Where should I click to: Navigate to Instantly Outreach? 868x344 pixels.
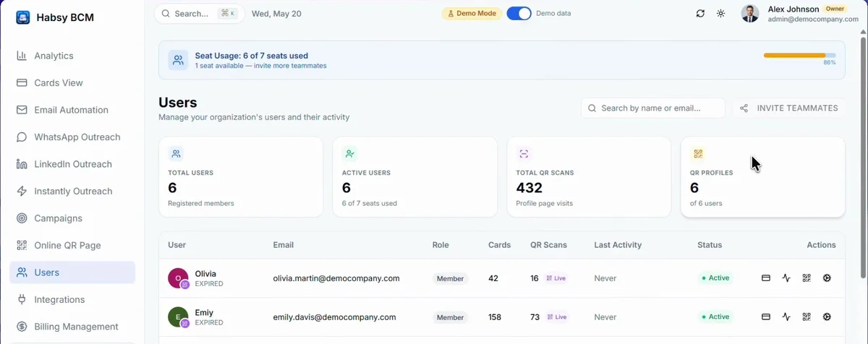(x=72, y=192)
